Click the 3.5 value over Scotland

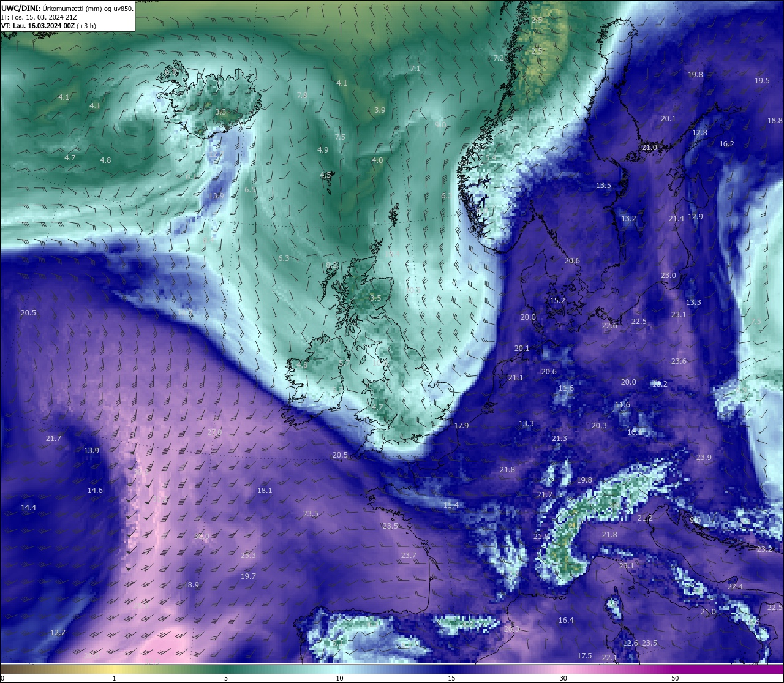(x=375, y=298)
